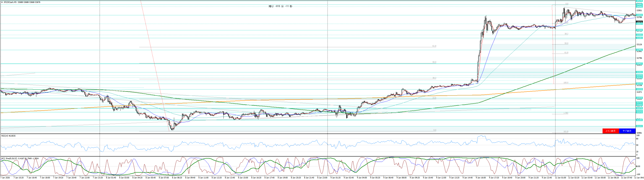Select the 53283 horizontal line price tag

pos(639,38)
